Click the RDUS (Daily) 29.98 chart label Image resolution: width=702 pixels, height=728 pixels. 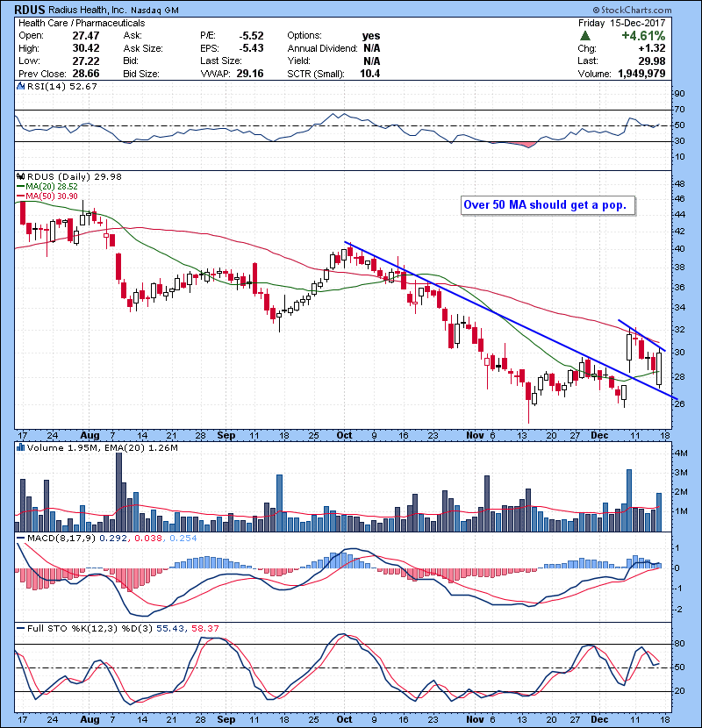coord(75,176)
